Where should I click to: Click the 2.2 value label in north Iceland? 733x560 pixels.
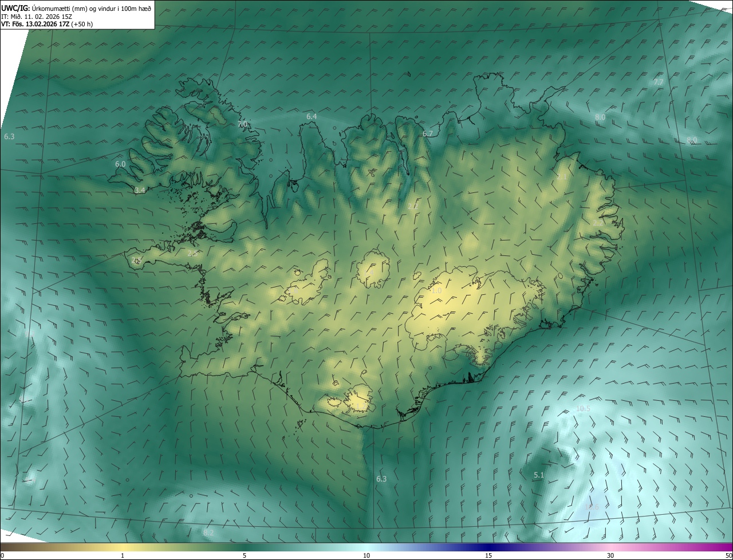[x=412, y=206]
